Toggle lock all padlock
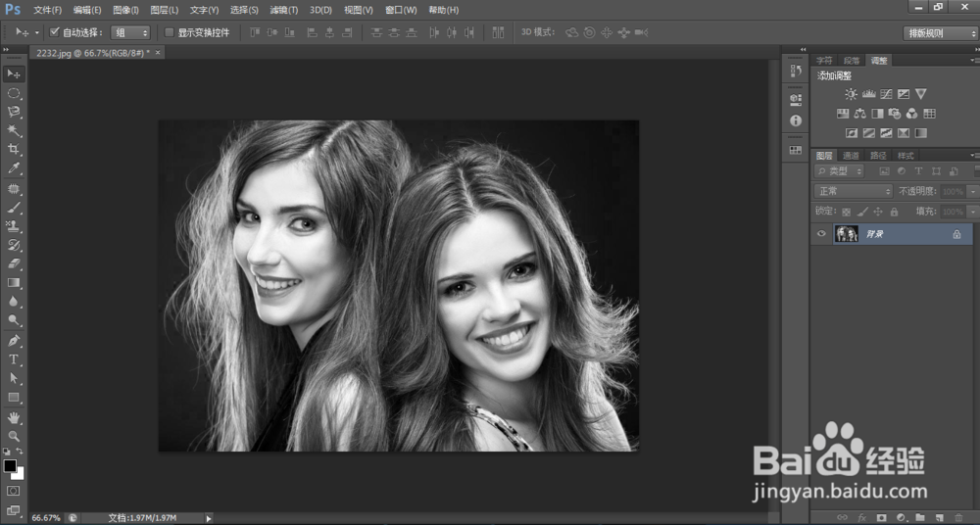 point(894,212)
